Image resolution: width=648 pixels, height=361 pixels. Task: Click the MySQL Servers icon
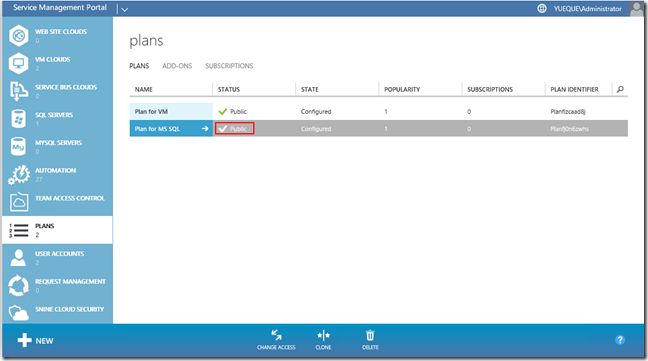(x=19, y=146)
